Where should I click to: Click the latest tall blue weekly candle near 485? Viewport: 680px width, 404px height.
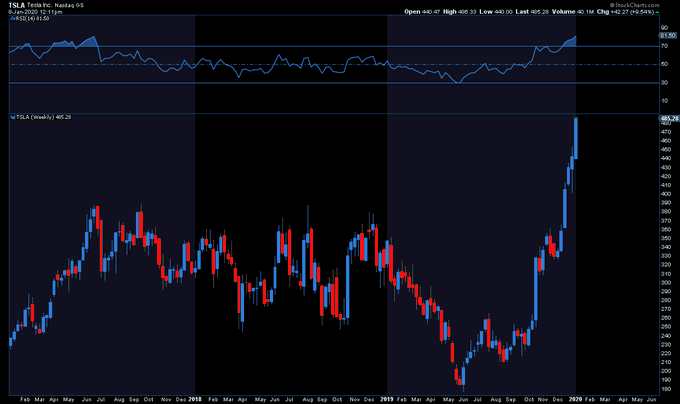pyautogui.click(x=575, y=138)
